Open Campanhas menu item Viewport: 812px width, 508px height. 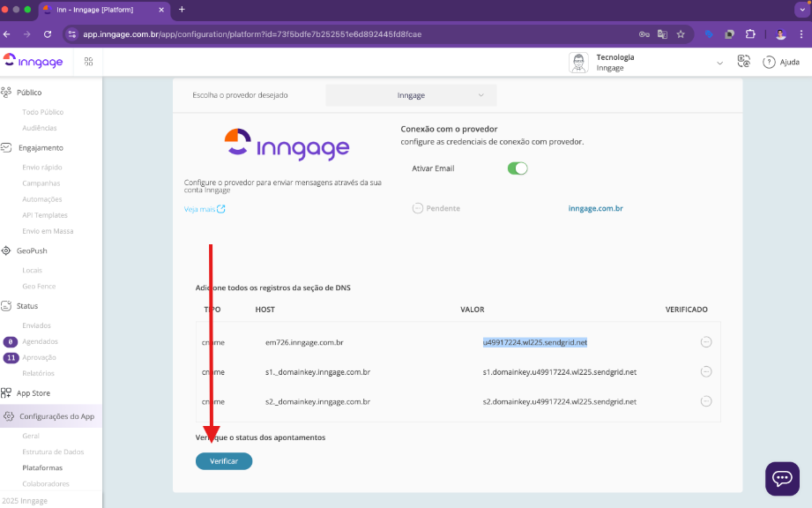41,183
